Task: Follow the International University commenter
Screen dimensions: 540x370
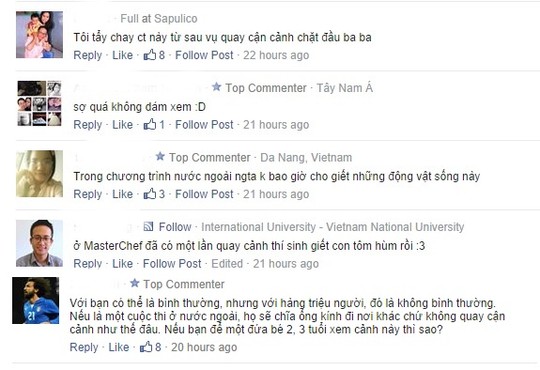Action: point(175,227)
